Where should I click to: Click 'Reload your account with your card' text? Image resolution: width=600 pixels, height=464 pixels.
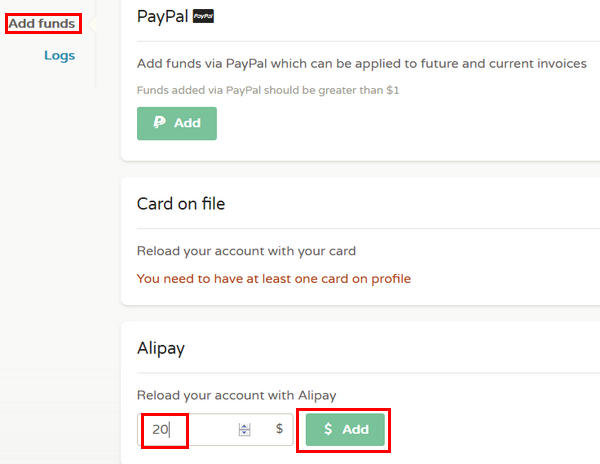pyautogui.click(x=246, y=251)
